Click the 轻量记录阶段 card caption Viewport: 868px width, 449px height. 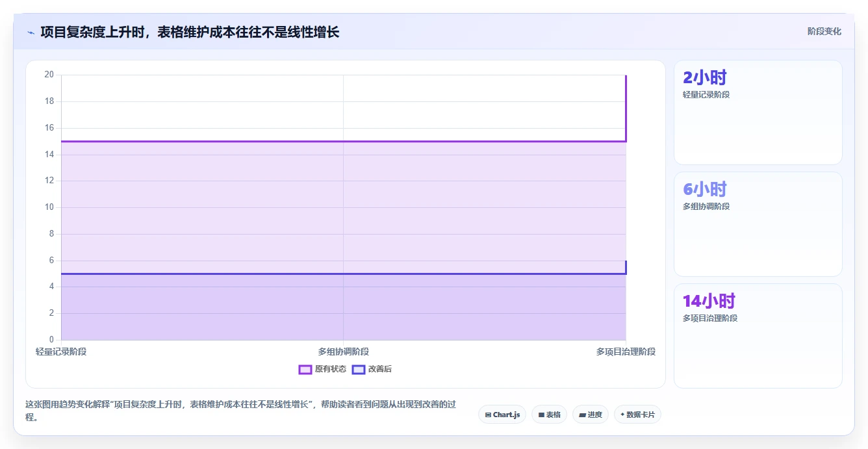click(706, 95)
